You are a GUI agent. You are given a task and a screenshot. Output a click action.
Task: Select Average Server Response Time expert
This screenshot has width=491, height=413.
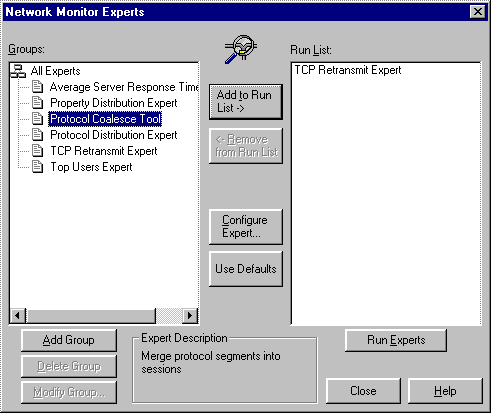[x=124, y=87]
